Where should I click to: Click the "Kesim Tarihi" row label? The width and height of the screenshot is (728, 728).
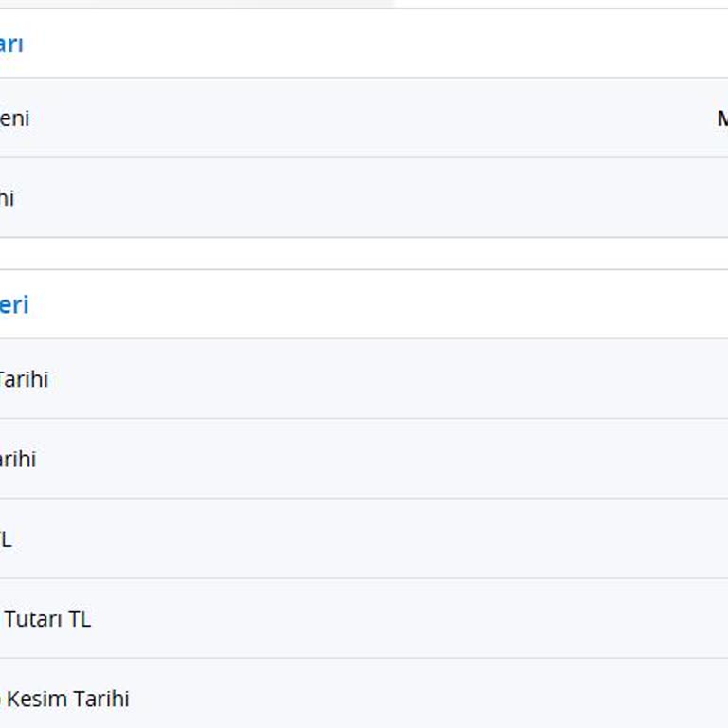point(66,699)
